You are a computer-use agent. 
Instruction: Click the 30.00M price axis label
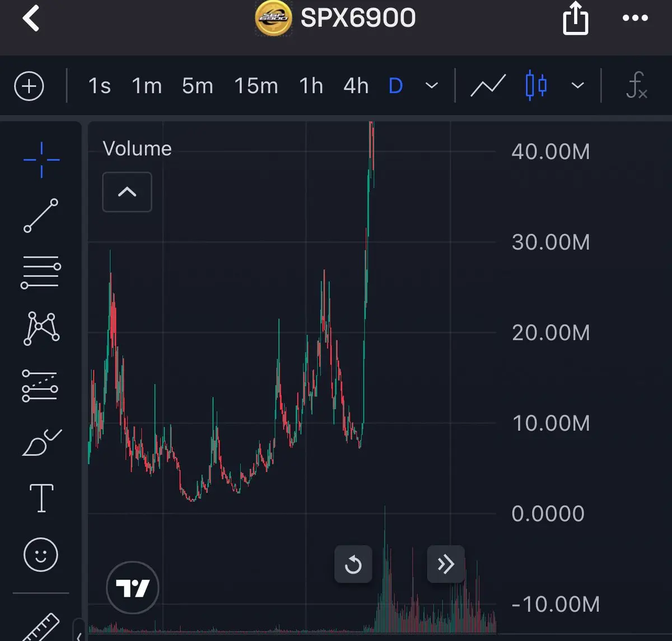coord(551,242)
